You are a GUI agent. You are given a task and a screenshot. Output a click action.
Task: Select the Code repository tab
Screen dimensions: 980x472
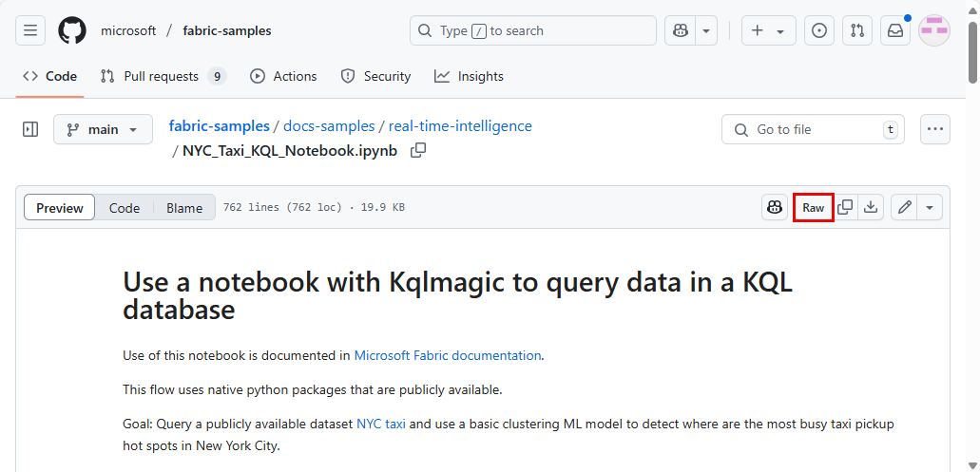coord(50,76)
